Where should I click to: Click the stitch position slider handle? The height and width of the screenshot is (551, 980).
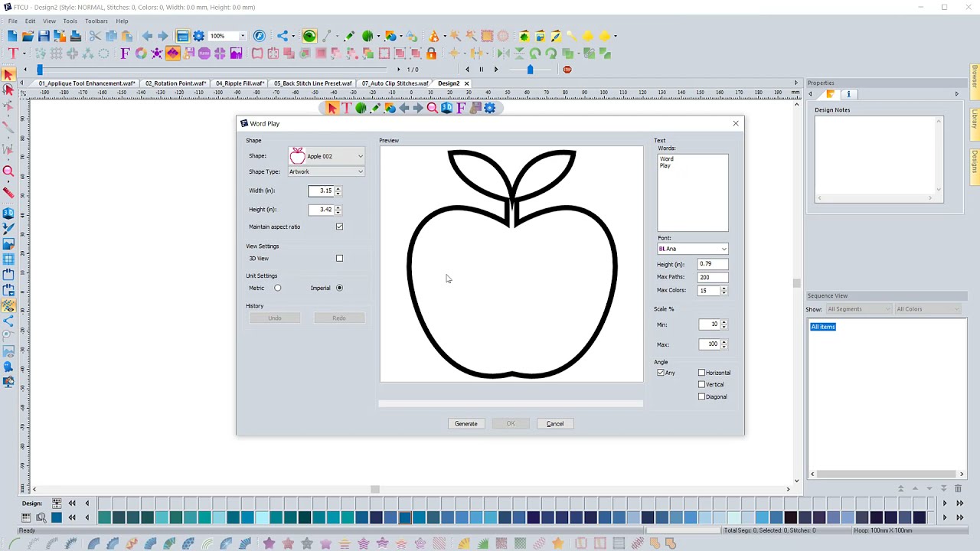(40, 70)
